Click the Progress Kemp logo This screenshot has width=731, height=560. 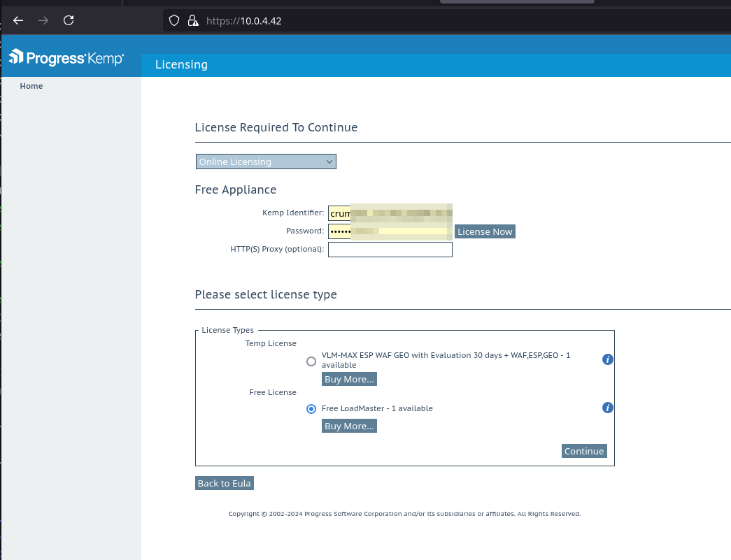click(66, 58)
